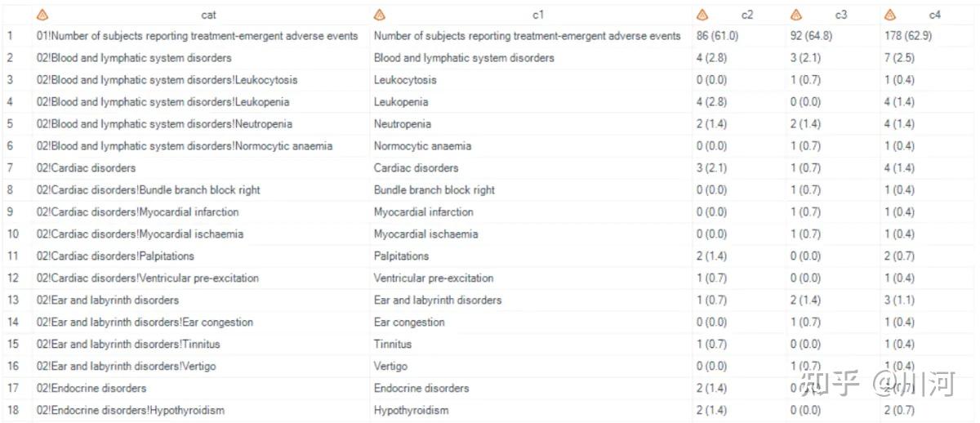This screenshot has height=423, width=980.
Task: Select row number 7 header
Action: click(x=10, y=168)
